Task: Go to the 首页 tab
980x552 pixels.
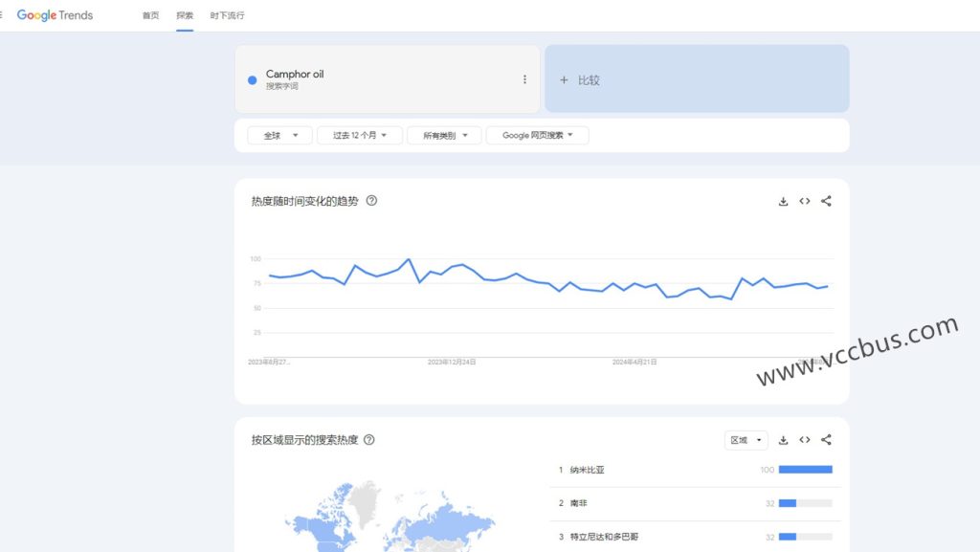Action: click(x=150, y=15)
